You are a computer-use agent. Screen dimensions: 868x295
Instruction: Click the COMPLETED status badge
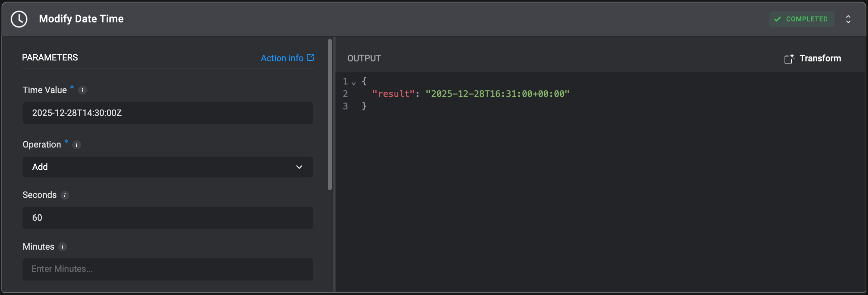click(x=802, y=19)
